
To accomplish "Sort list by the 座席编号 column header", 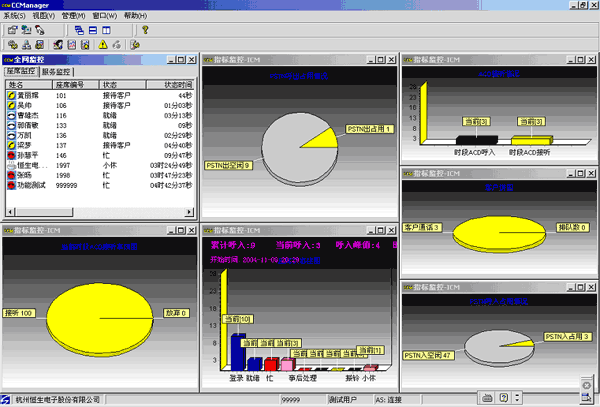I will coord(77,86).
